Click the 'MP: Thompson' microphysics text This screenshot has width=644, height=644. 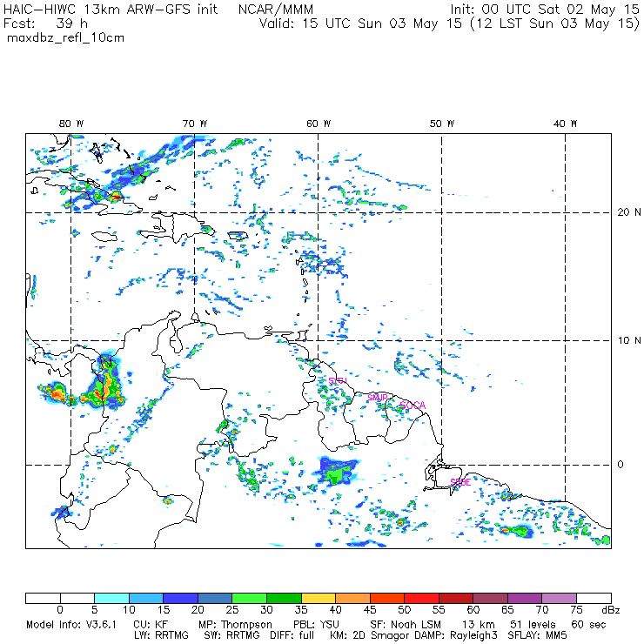(x=235, y=625)
